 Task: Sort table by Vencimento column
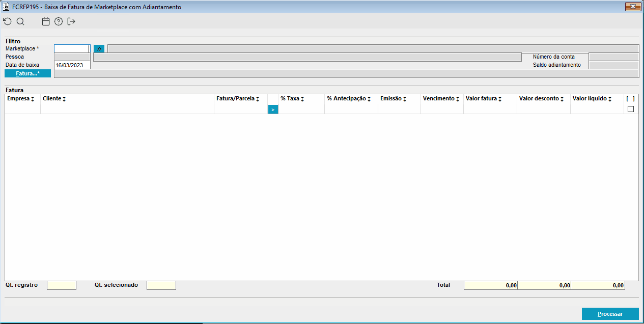[x=441, y=99]
